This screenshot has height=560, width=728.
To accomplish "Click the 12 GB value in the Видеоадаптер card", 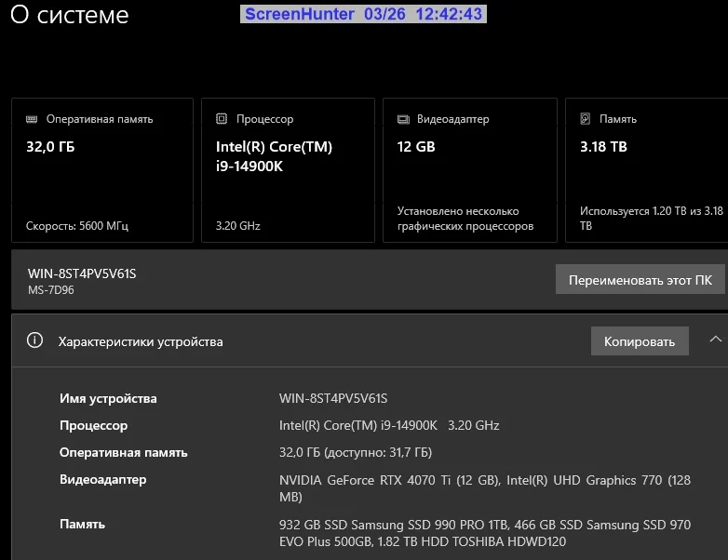I will [x=416, y=147].
